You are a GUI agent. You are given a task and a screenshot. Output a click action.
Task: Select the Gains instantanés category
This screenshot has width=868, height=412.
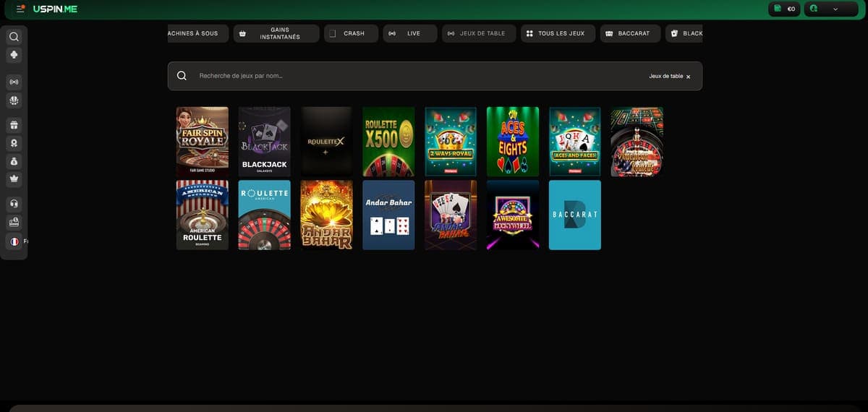coord(276,33)
